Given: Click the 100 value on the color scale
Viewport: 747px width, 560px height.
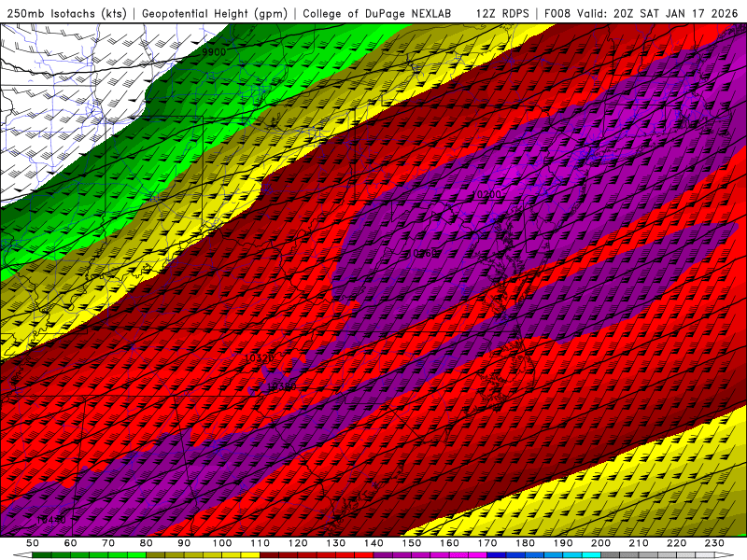Looking at the screenshot, I should click(x=222, y=543).
